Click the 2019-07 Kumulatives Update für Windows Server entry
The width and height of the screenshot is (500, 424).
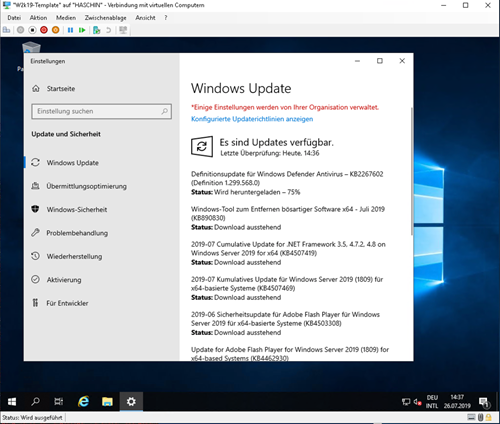(287, 284)
